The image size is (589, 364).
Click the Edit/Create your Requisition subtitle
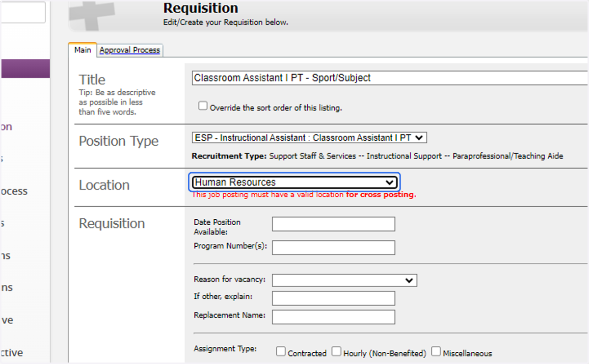pos(226,23)
